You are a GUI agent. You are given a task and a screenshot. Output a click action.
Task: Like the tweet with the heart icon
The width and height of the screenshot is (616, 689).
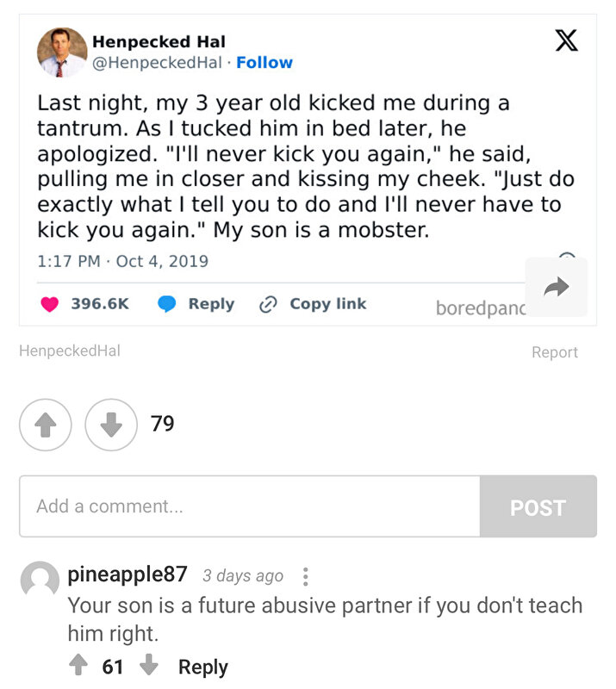click(x=50, y=304)
